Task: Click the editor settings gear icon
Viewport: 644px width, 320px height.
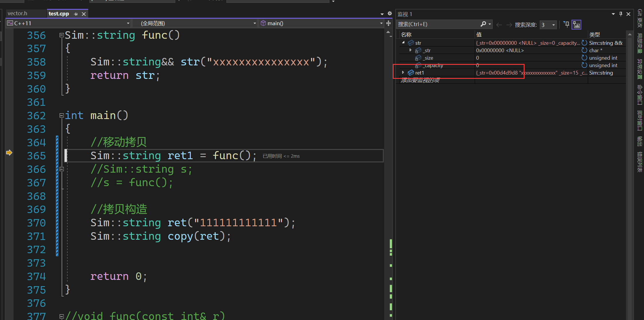Action: tap(390, 13)
